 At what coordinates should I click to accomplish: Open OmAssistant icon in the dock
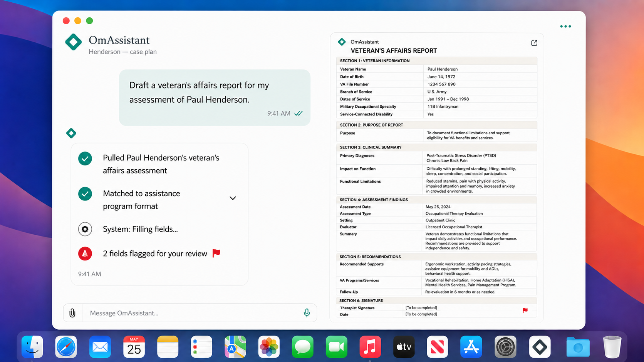pos(540,347)
